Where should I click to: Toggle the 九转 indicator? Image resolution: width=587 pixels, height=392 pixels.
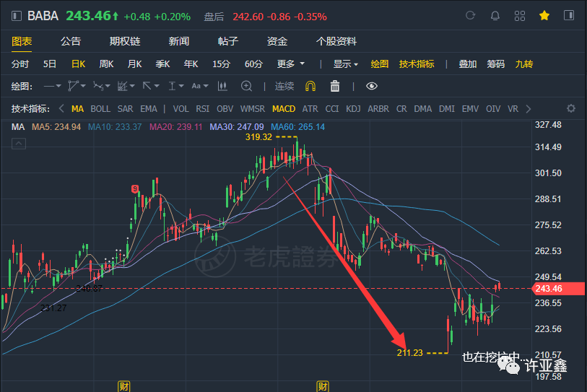click(524, 64)
